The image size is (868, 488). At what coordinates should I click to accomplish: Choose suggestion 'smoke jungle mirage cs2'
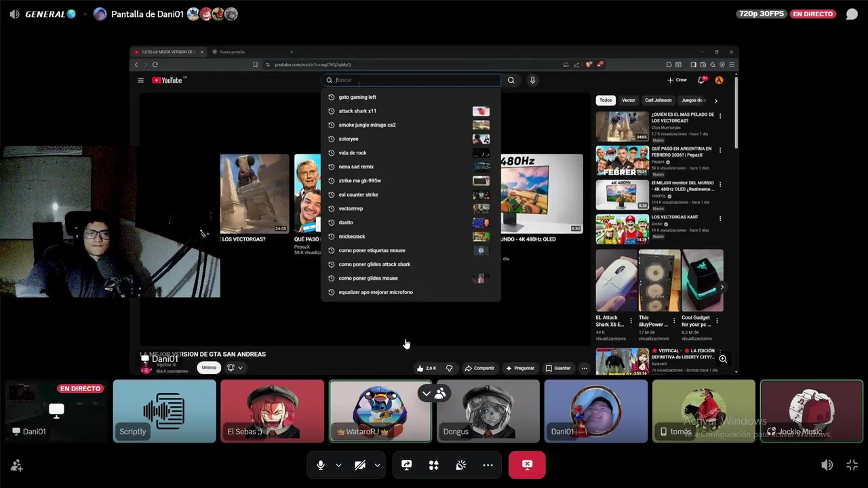click(411, 125)
